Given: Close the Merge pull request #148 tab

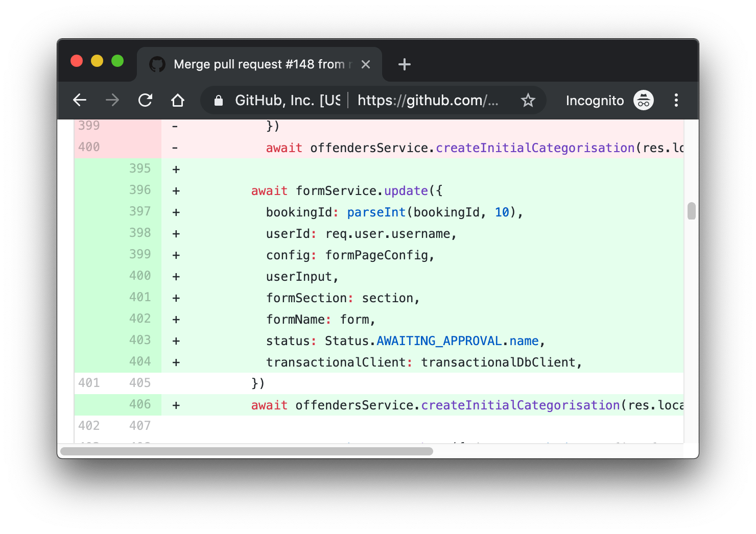Looking at the screenshot, I should (366, 64).
